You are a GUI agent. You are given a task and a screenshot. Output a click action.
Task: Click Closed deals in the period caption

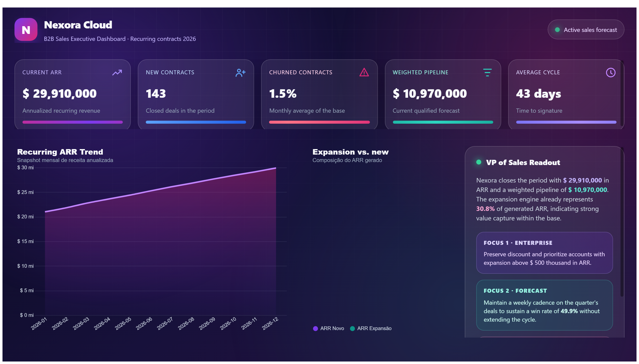180,110
